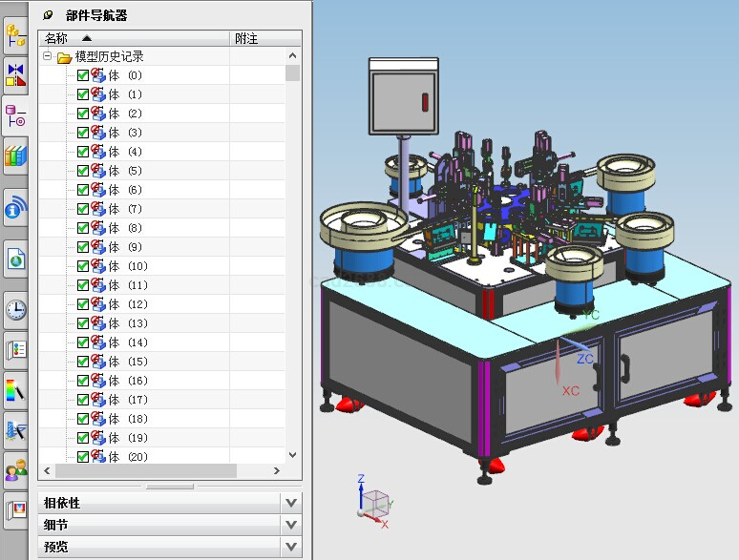Uncheck the checkbox for 体 (0)
The width and height of the screenshot is (739, 560).
83,75
